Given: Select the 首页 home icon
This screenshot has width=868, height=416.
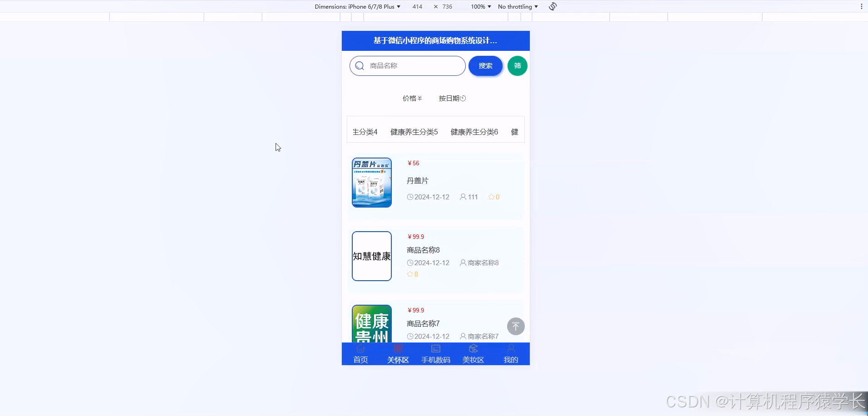Looking at the screenshot, I should pyautogui.click(x=360, y=348).
